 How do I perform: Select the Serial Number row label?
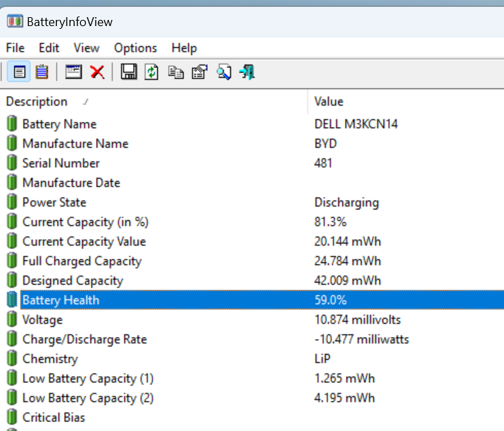(x=61, y=163)
